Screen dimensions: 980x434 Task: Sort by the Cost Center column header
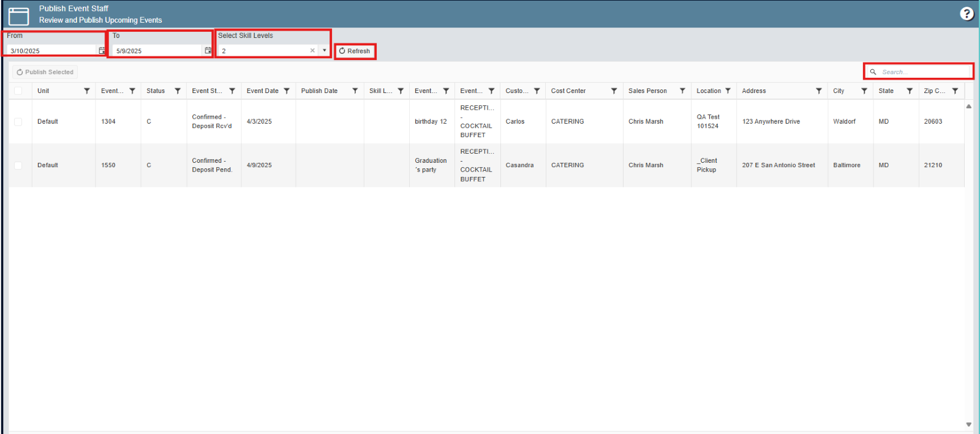(x=568, y=91)
